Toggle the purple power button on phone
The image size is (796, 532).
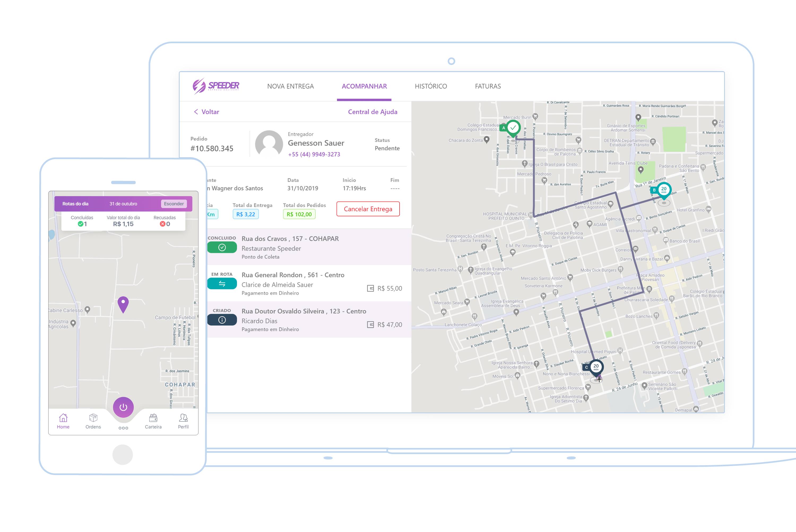(x=123, y=407)
